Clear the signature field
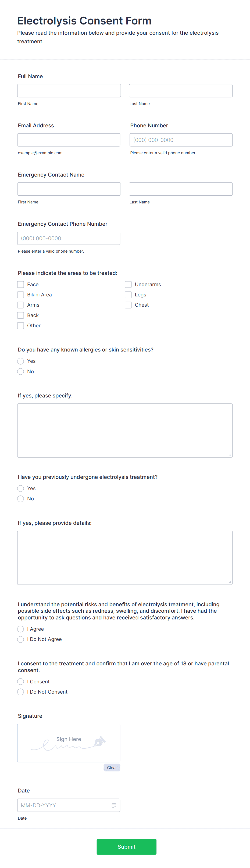250x868 pixels. 112,767
